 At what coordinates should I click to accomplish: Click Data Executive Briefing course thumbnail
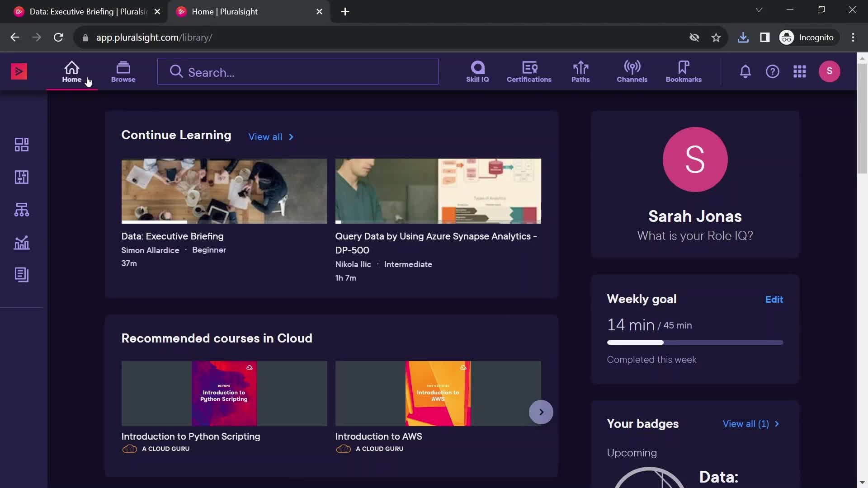(224, 190)
